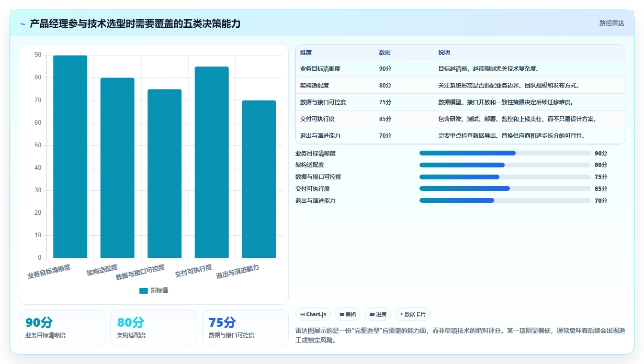
Task: Click the 架构适配度 bar in chart
Action: tap(117, 168)
